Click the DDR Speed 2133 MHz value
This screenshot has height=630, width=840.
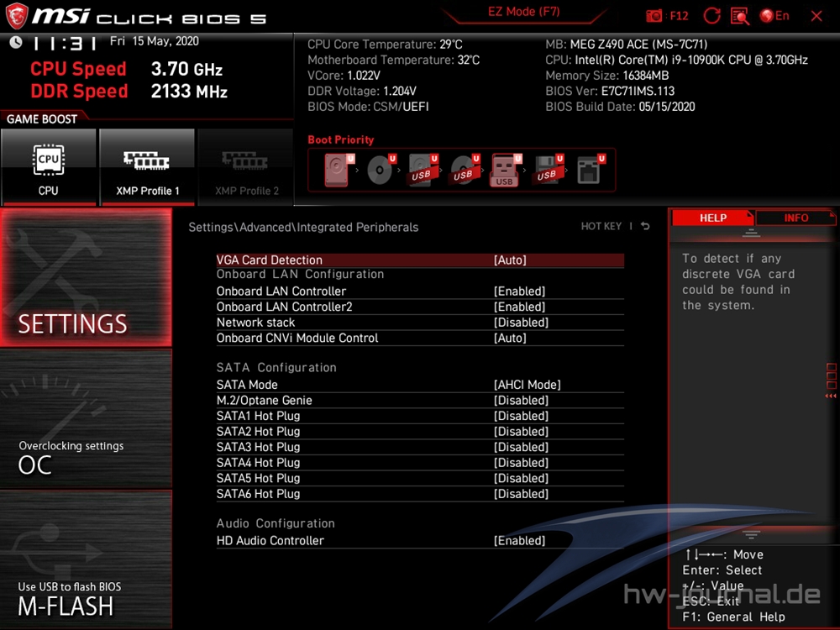click(189, 91)
